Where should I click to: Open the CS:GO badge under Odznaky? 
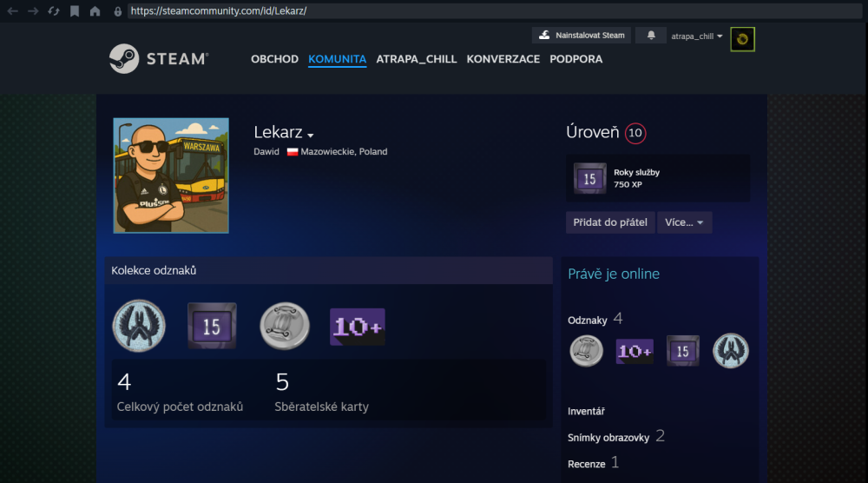[731, 351]
